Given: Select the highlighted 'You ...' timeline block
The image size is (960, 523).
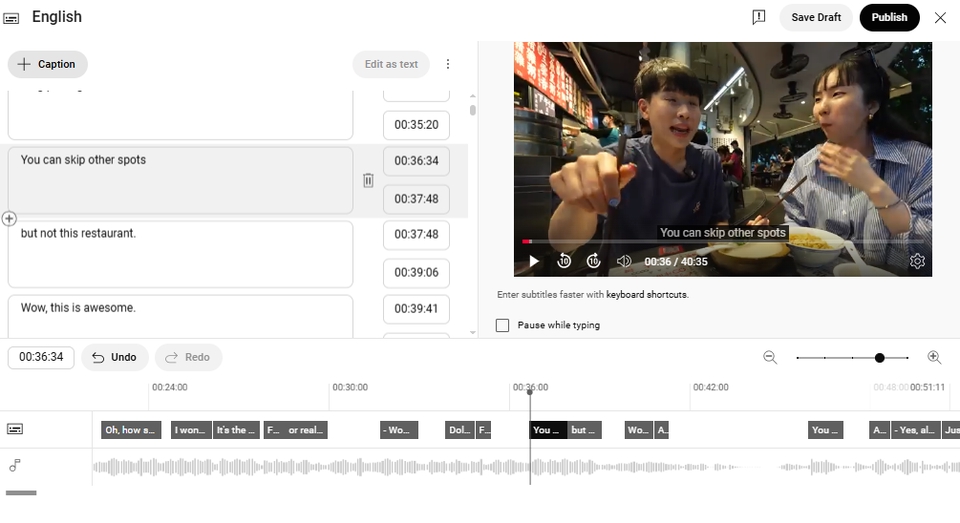Looking at the screenshot, I should pos(548,430).
